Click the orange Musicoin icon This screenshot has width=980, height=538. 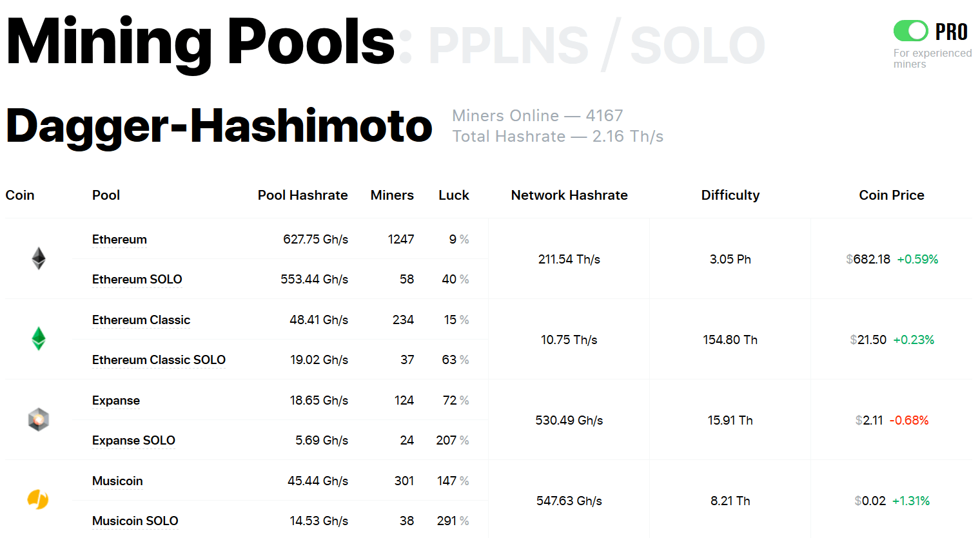38,499
